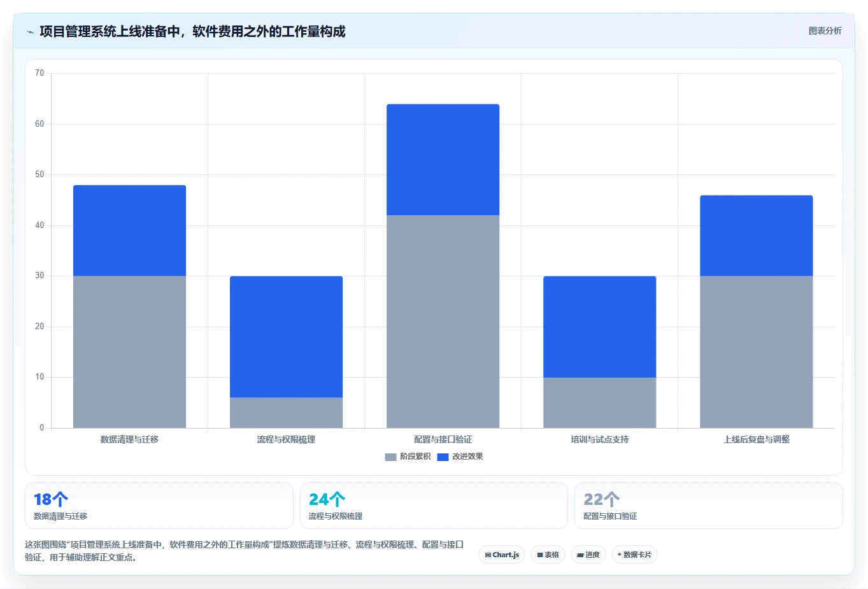Click the gray bar segment for 配置与接口验证

pyautogui.click(x=443, y=322)
